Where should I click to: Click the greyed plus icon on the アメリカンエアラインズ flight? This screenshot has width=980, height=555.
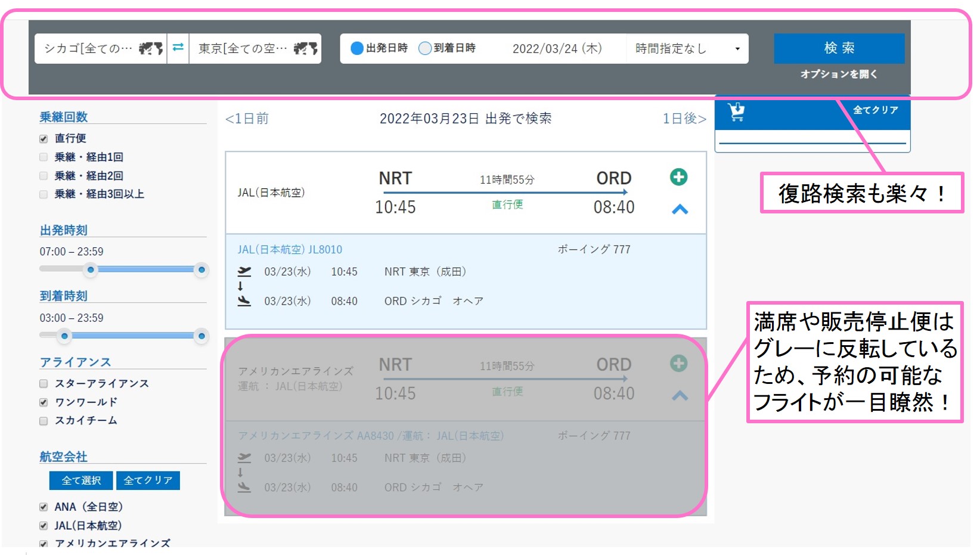click(x=678, y=363)
